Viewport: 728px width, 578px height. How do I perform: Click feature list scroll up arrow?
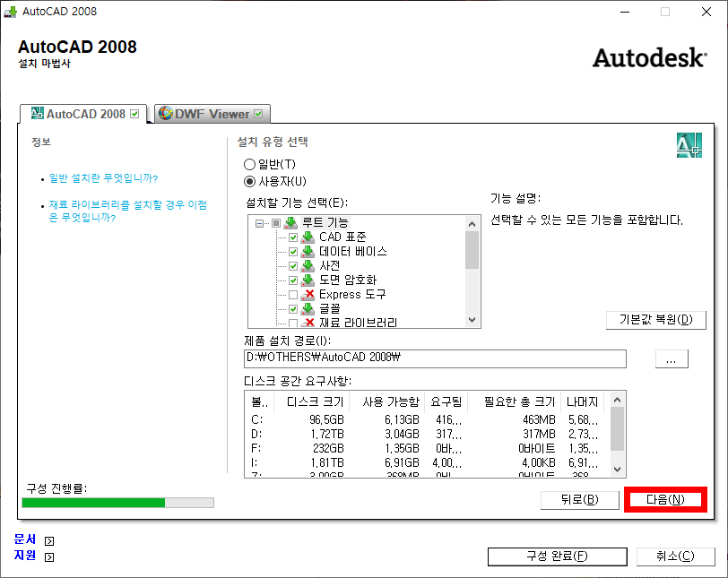(x=472, y=224)
